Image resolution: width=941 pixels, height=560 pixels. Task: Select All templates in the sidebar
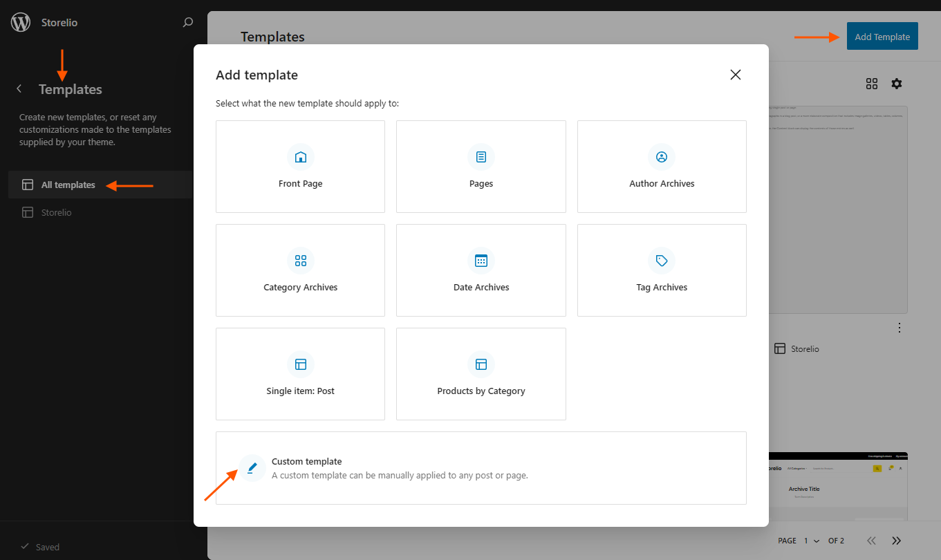click(x=100, y=185)
